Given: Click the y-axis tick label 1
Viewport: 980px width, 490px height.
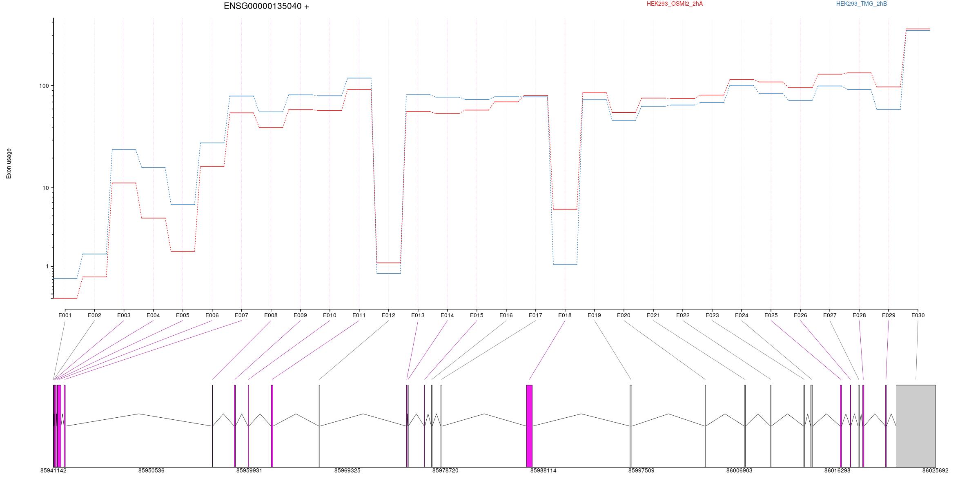Looking at the screenshot, I should (47, 266).
